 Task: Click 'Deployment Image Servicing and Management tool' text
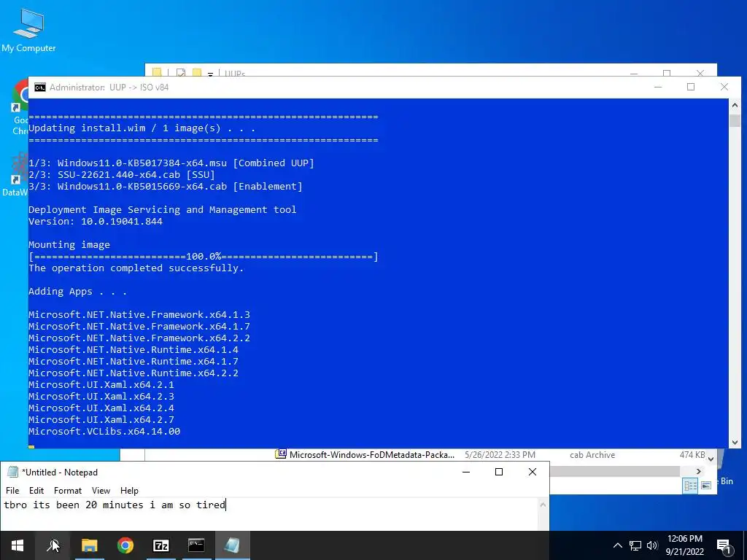pos(162,209)
